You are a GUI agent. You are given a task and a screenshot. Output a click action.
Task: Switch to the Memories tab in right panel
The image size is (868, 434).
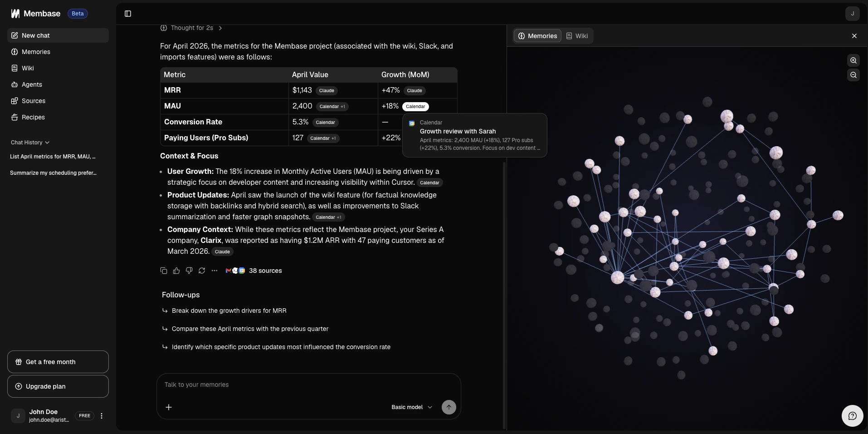pyautogui.click(x=537, y=36)
